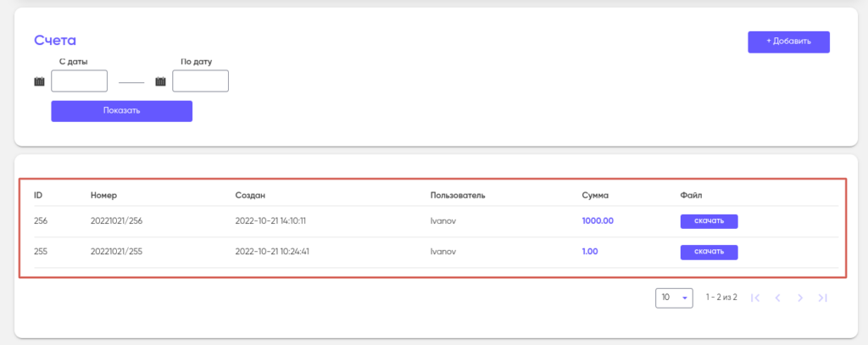
Task: Go to the next page arrow
Action: point(799,298)
